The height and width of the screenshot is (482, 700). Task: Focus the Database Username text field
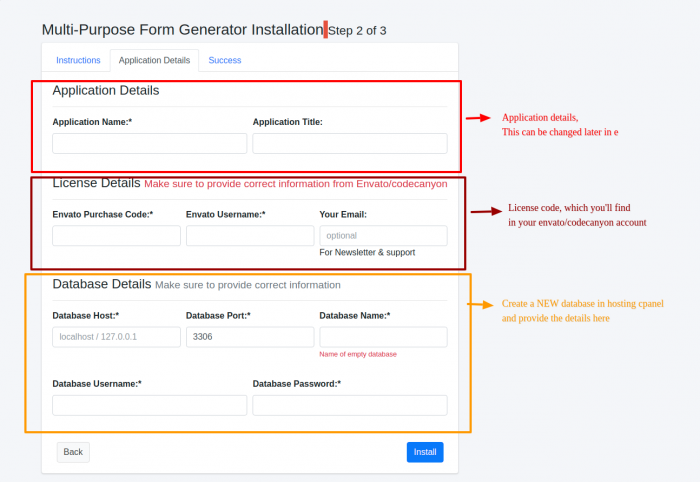click(149, 405)
